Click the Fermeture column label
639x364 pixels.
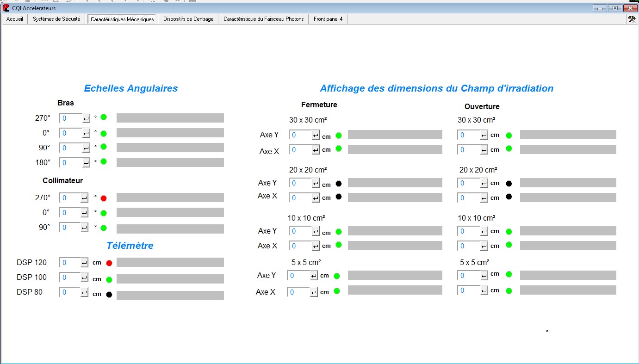[x=319, y=105]
